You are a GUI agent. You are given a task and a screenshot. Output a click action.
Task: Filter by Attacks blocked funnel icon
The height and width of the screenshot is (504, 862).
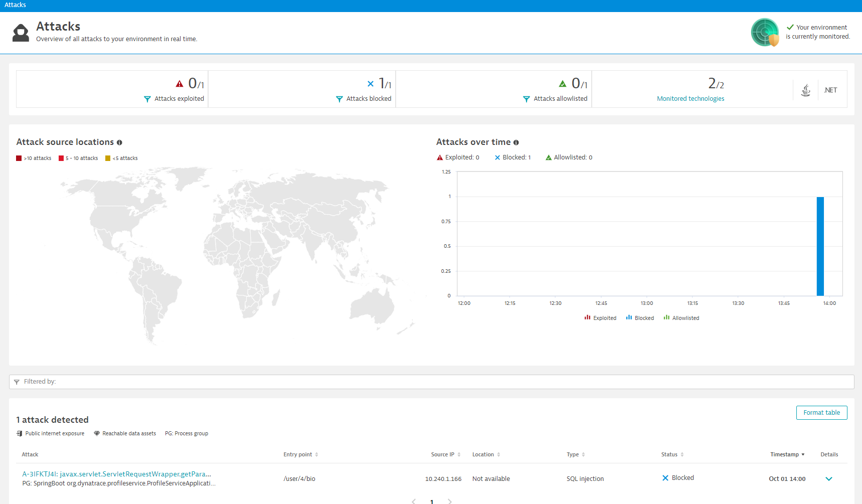[339, 99]
